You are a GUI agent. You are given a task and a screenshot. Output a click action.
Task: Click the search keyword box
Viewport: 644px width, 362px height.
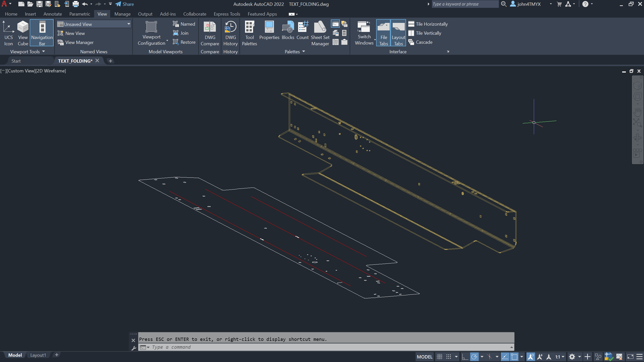(464, 4)
